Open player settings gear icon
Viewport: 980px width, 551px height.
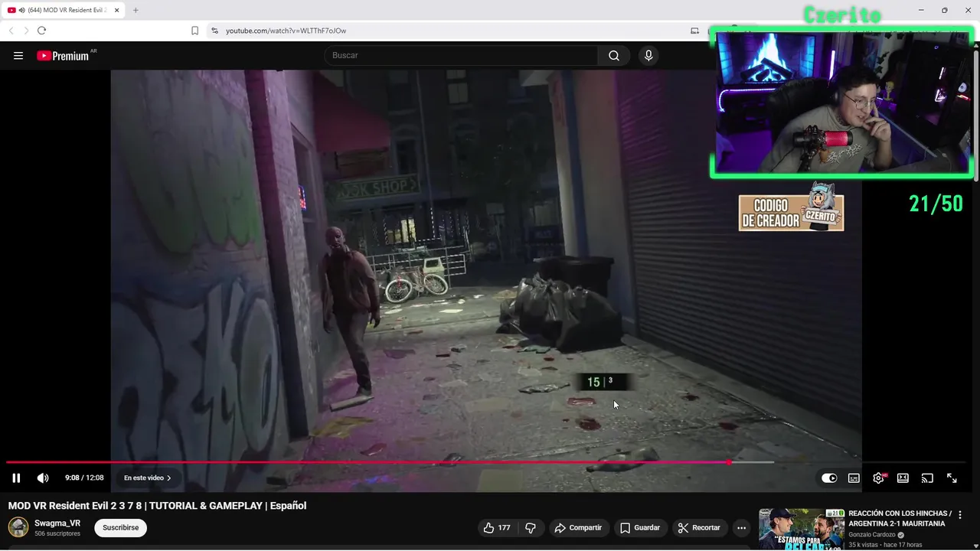878,478
